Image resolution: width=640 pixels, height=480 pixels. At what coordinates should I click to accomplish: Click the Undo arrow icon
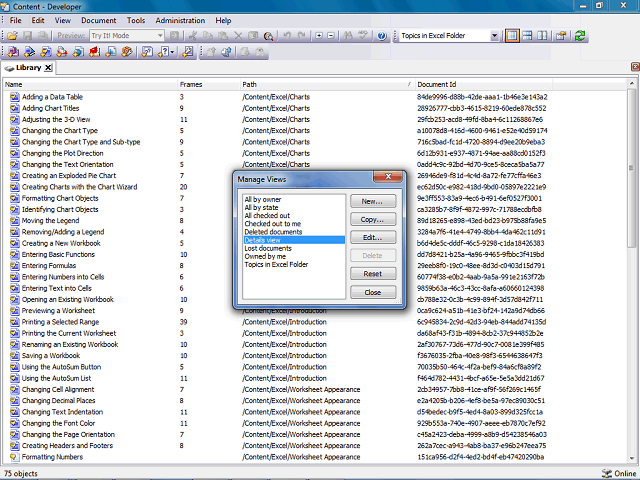pos(287,36)
